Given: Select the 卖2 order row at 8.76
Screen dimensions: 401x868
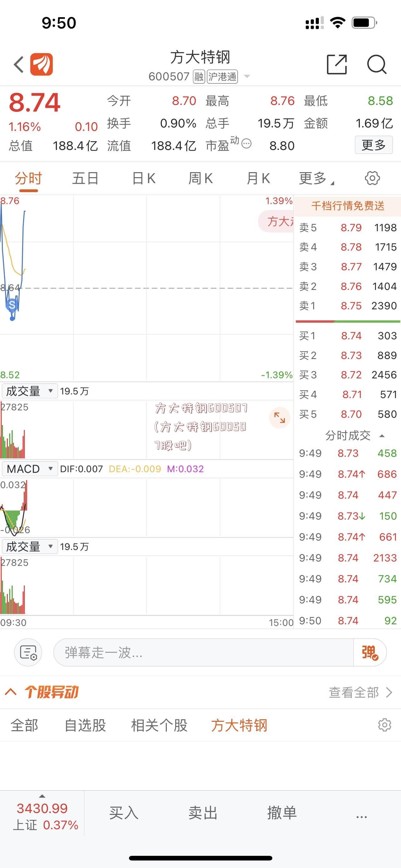Looking at the screenshot, I should 348,287.
